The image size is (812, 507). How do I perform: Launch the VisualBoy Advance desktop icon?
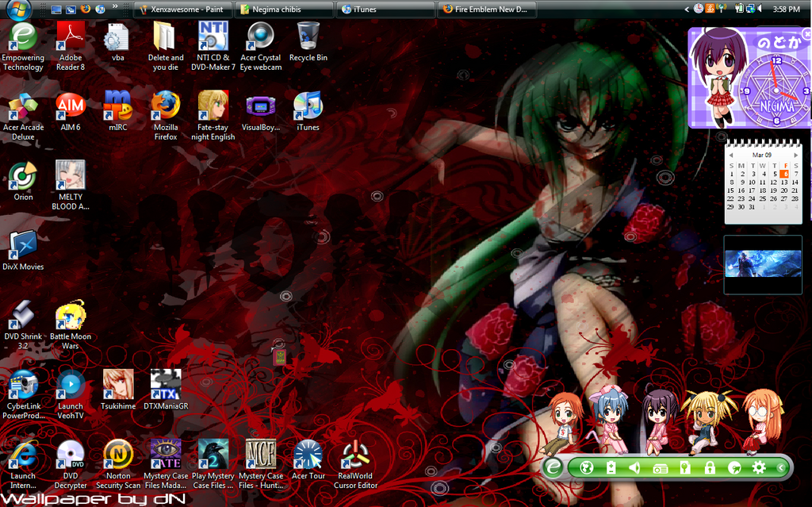click(260, 106)
